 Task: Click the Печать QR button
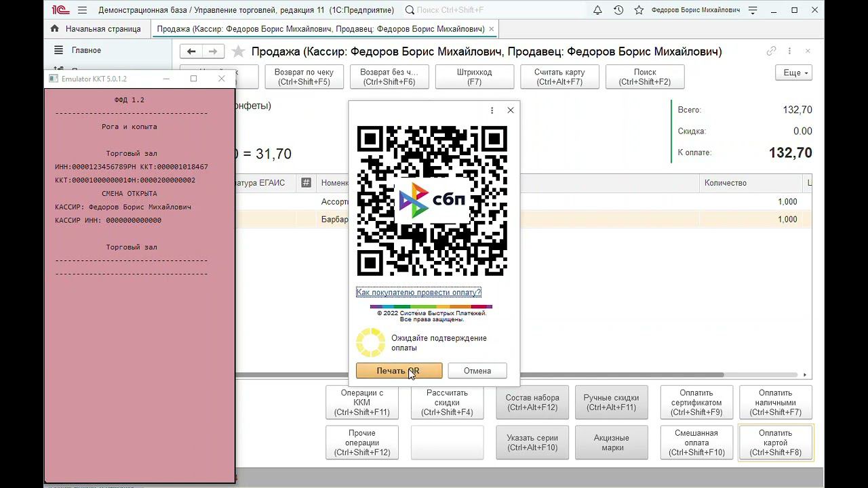pyautogui.click(x=399, y=371)
